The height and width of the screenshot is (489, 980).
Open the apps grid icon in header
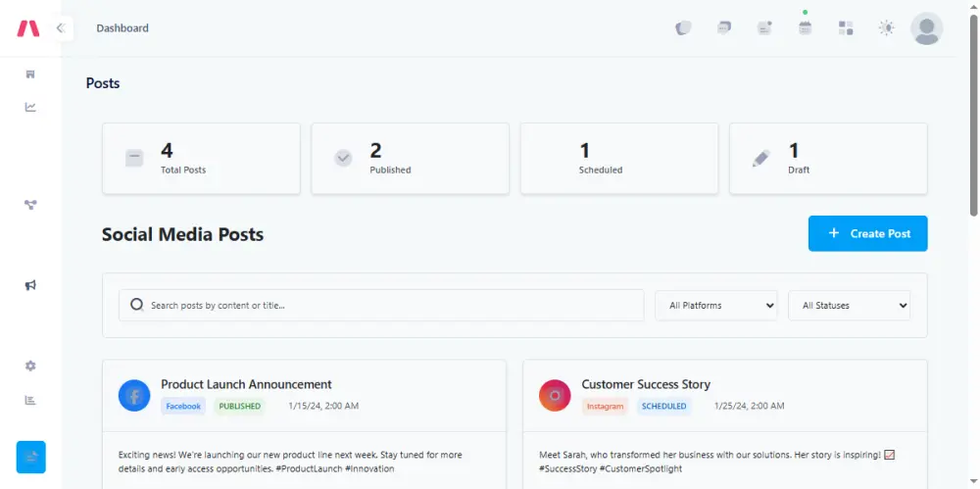846,28
